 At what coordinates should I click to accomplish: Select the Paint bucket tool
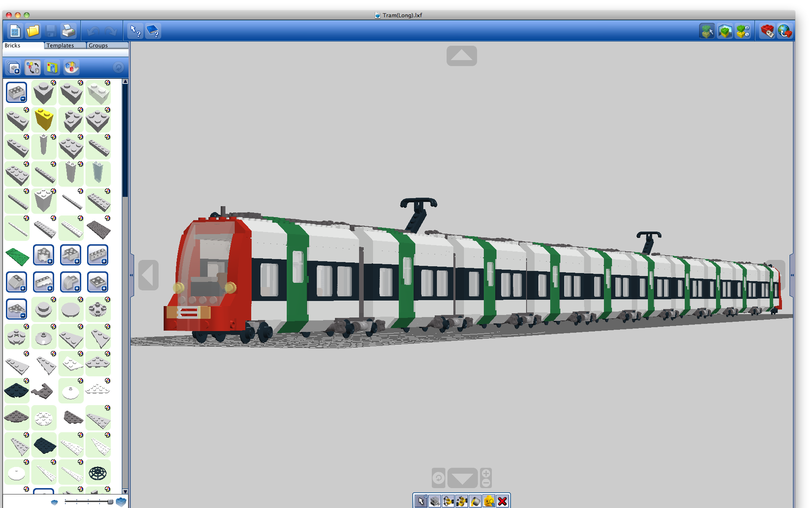pyautogui.click(x=475, y=501)
